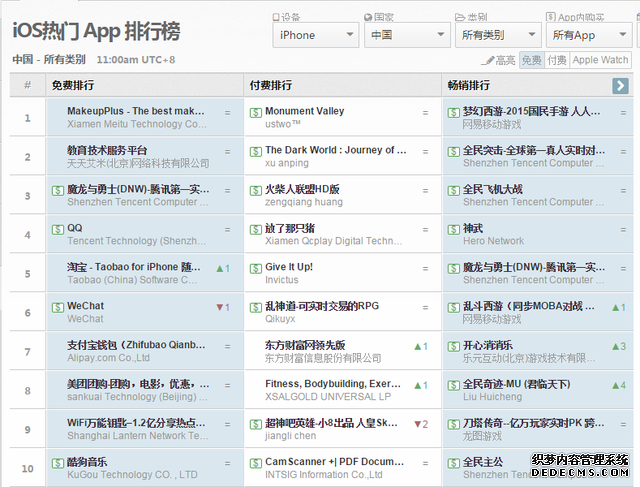Click developer name Alipay.com Co.,Ltd
The width and height of the screenshot is (640, 487).
coord(109,358)
